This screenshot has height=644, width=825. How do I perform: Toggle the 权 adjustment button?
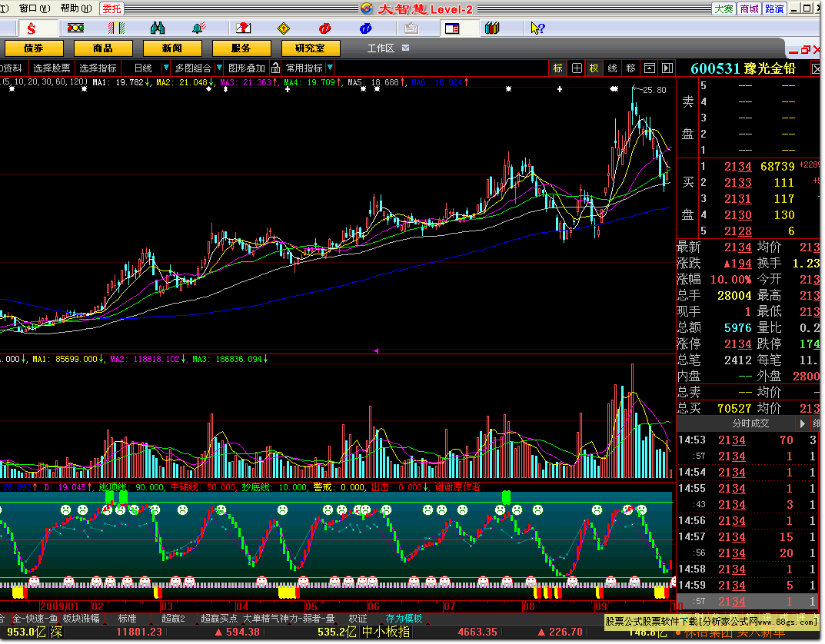(594, 68)
